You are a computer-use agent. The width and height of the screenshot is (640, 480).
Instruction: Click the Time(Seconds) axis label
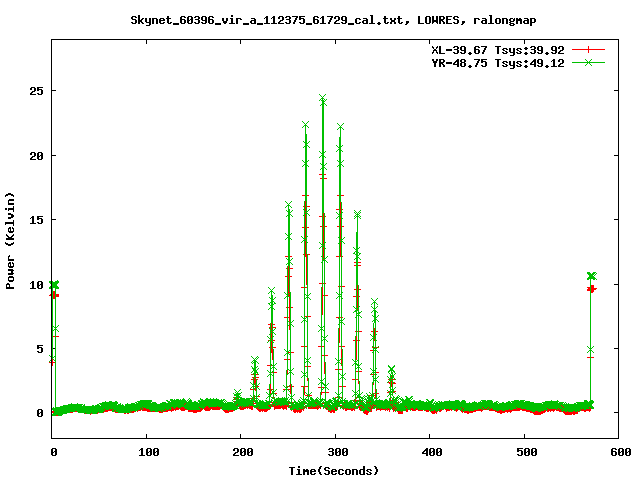click(333, 471)
